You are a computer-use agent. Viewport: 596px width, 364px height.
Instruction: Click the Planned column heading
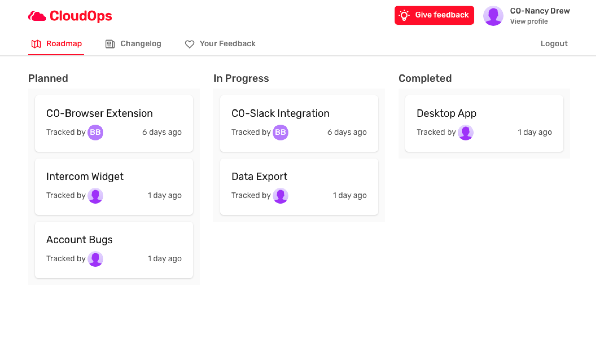48,78
